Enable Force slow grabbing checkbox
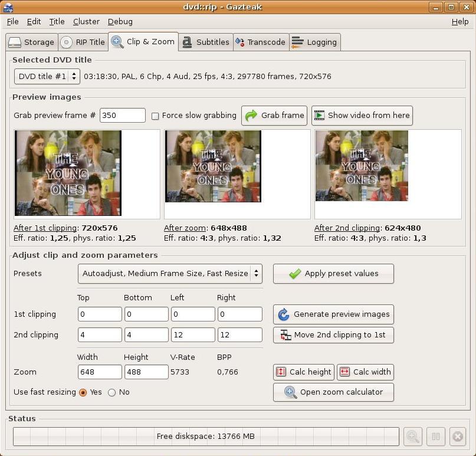 (155, 116)
